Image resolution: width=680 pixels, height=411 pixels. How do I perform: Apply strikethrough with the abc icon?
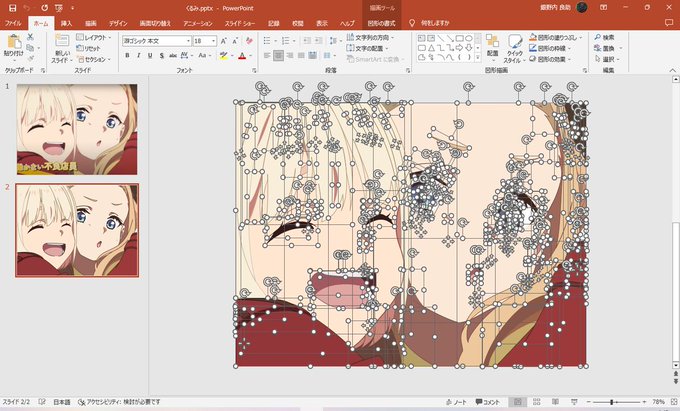click(x=173, y=55)
